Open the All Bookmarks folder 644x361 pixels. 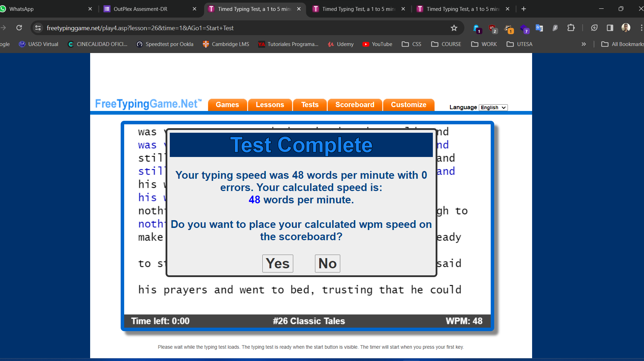pyautogui.click(x=623, y=44)
